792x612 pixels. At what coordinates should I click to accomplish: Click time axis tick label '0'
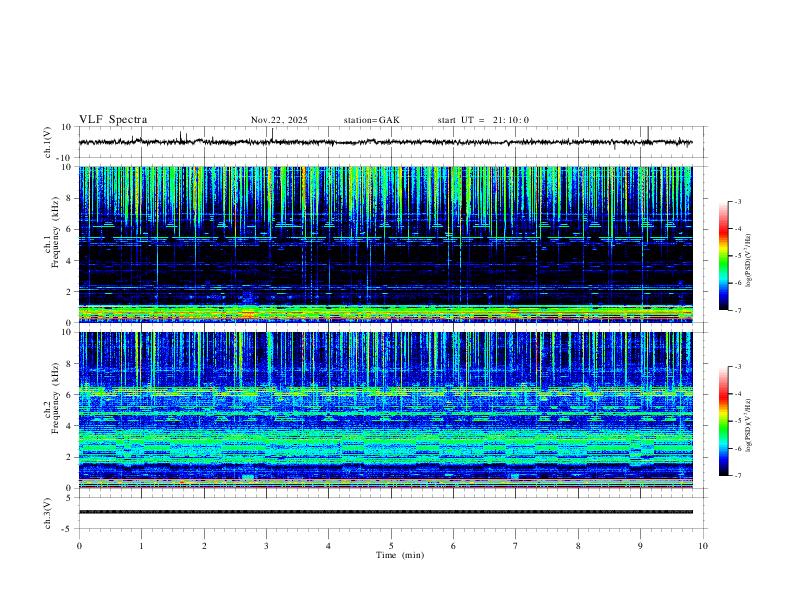pyautogui.click(x=79, y=546)
